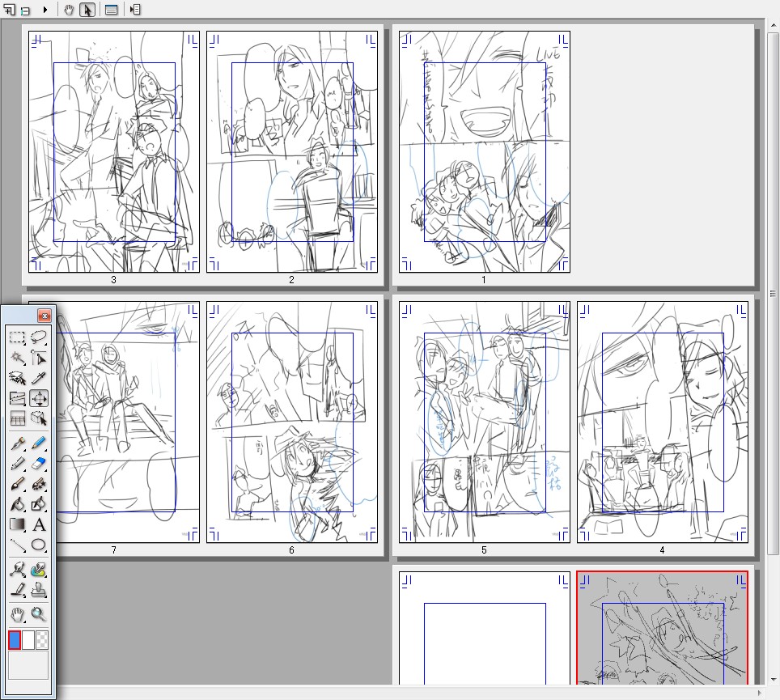Pick the blue foreground color swatch
Screen dimensions: 780x700
(15, 640)
